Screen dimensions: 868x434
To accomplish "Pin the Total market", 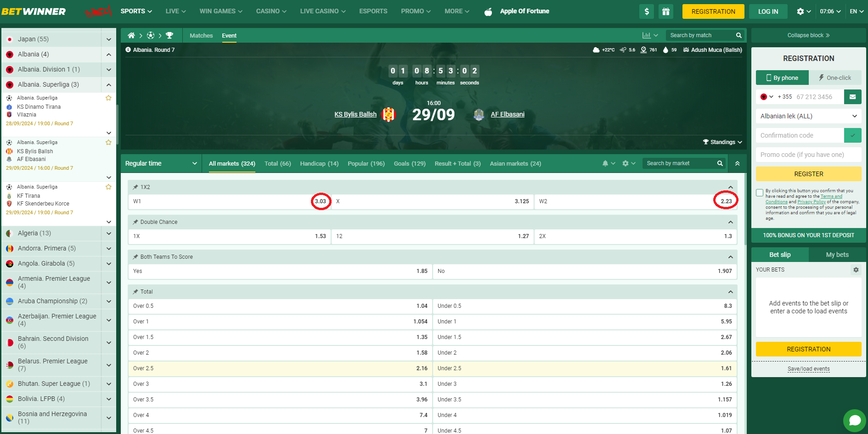I will [x=135, y=292].
